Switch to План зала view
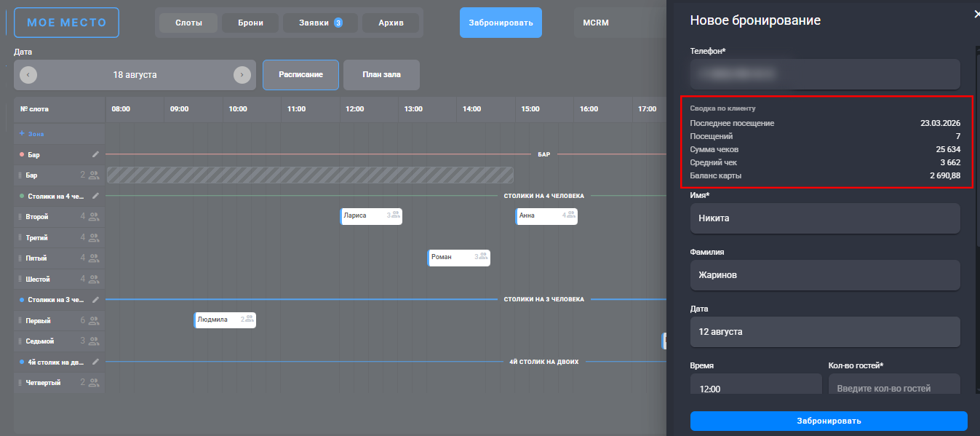Image resolution: width=980 pixels, height=436 pixels. [381, 75]
